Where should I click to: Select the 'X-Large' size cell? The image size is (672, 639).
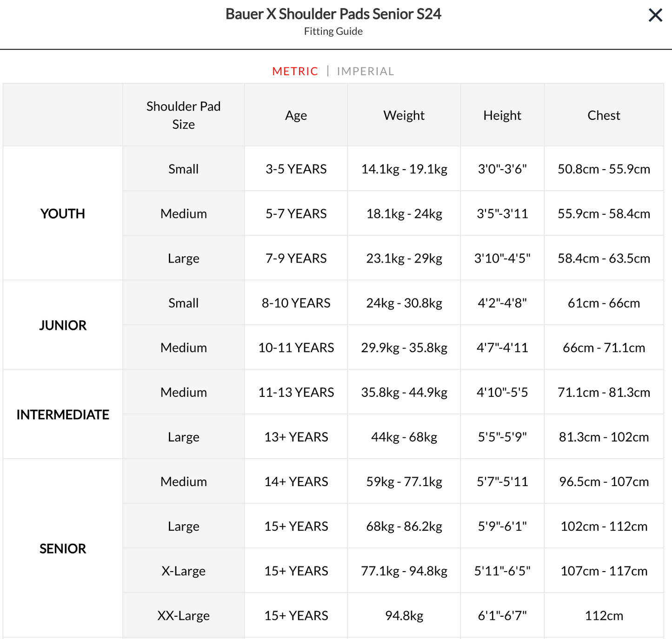(184, 571)
